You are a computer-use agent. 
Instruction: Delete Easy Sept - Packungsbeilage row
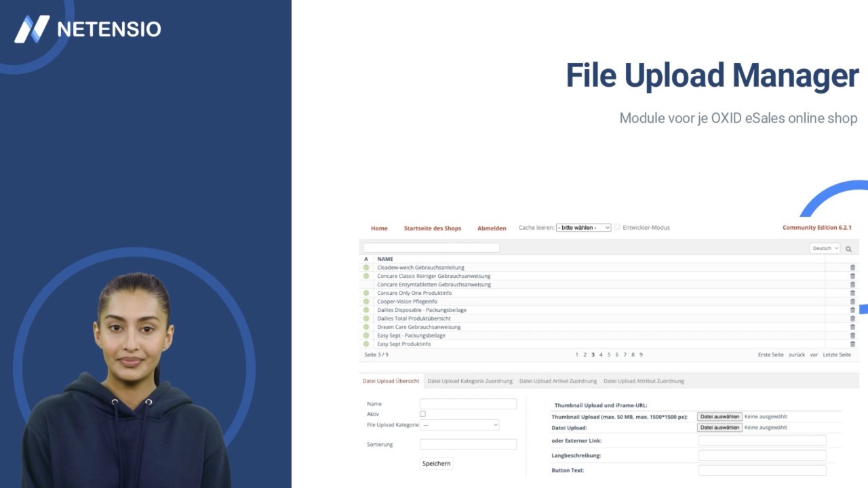852,335
